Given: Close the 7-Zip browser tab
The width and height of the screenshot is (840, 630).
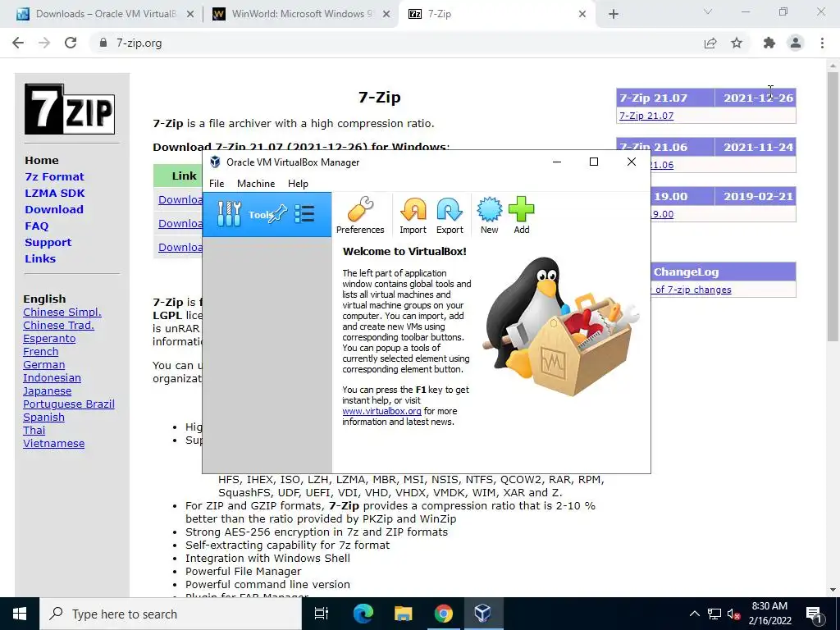Looking at the screenshot, I should (582, 14).
